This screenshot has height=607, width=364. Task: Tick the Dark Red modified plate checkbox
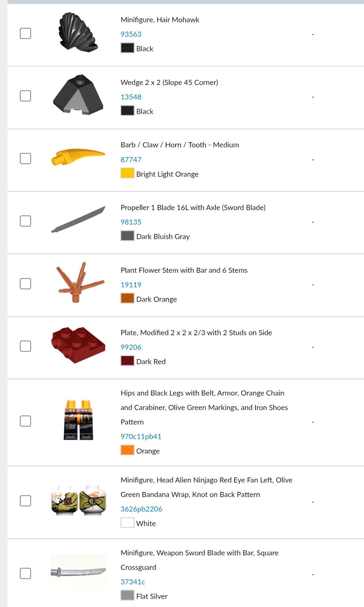pyautogui.click(x=25, y=346)
